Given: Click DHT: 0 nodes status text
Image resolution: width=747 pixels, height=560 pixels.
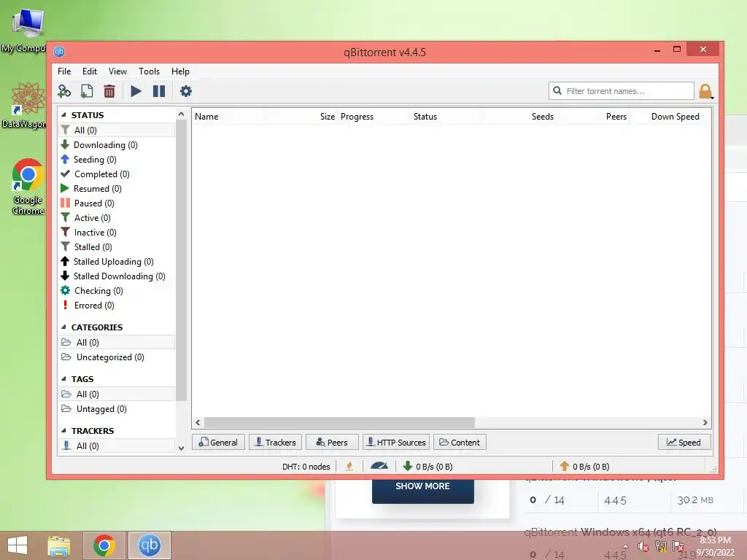Looking at the screenshot, I should point(306,466).
